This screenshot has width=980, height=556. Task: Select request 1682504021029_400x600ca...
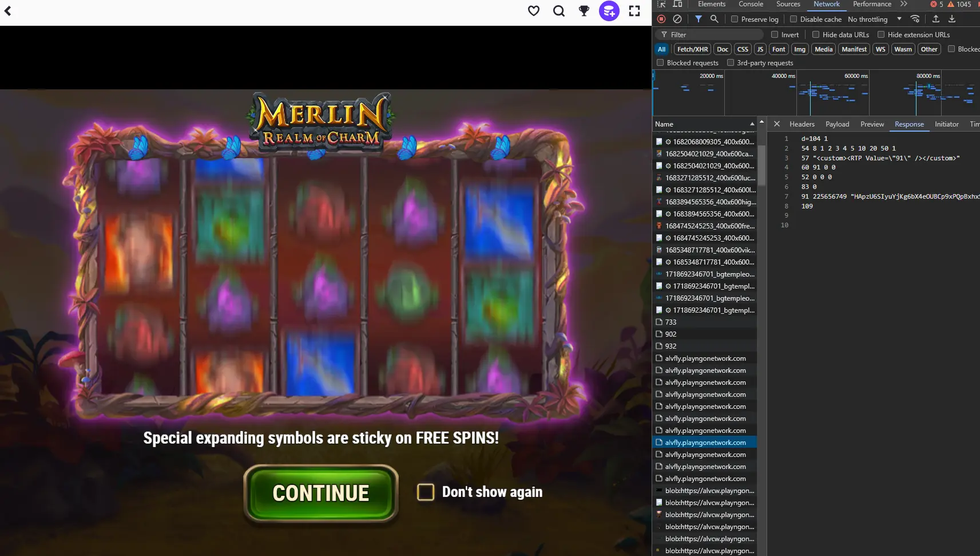705,153
